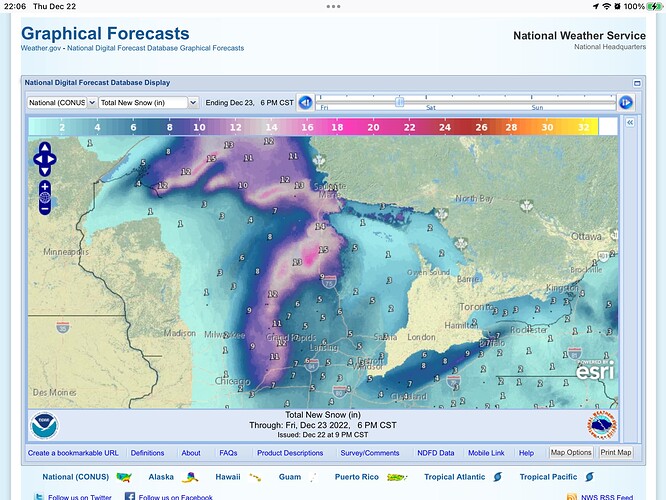
Task: Open the National (CONUS) region dropdown
Action: click(62, 102)
